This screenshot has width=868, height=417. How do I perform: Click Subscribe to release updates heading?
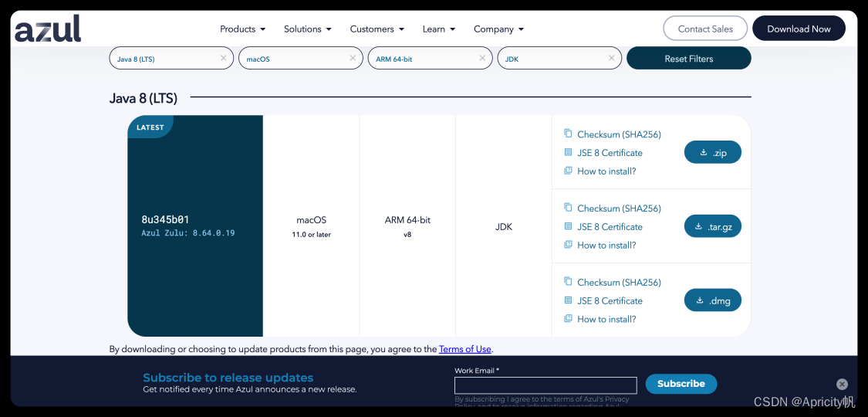pyautogui.click(x=228, y=378)
